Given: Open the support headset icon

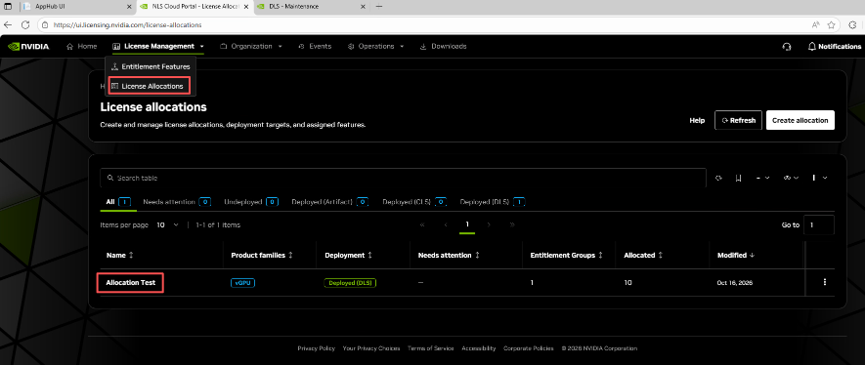Looking at the screenshot, I should click(787, 47).
